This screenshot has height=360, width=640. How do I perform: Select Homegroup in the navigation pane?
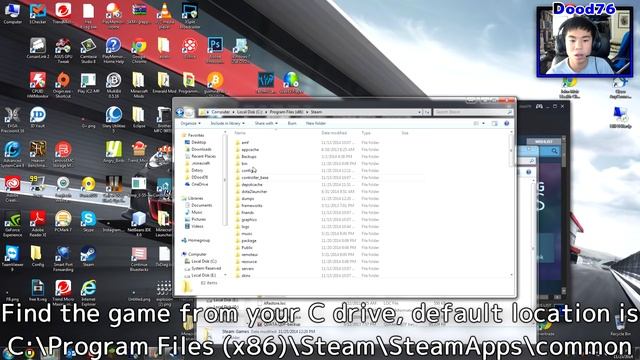[198, 240]
